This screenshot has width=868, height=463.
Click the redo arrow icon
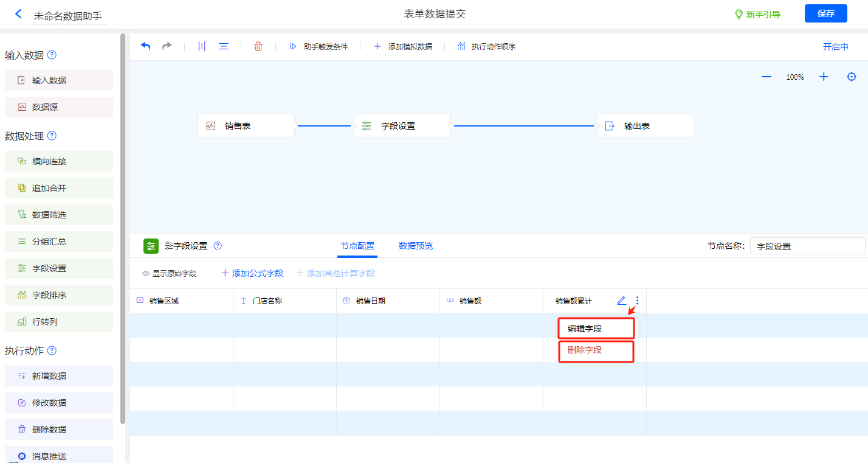[167, 46]
